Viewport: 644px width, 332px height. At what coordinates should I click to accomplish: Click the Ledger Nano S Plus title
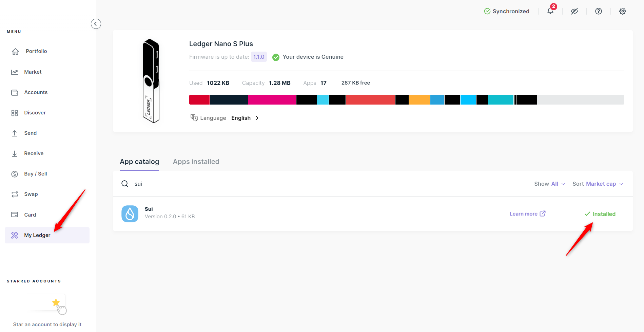click(x=221, y=44)
